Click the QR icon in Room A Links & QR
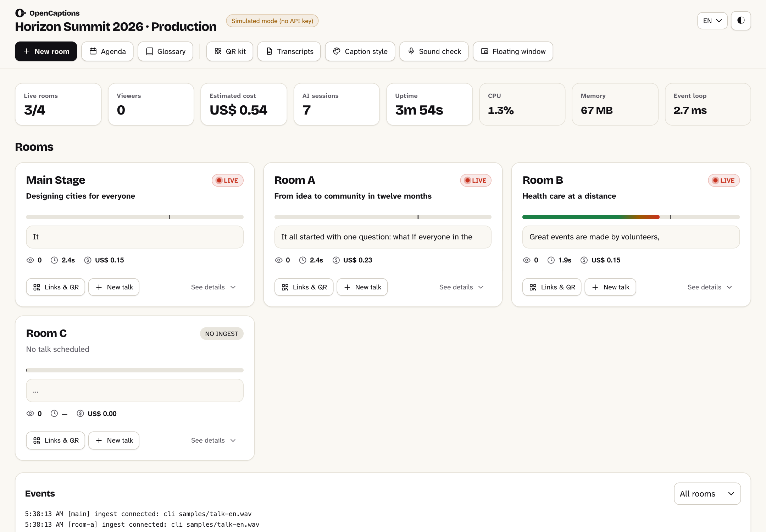Screen dimensions: 766x532 [285, 287]
